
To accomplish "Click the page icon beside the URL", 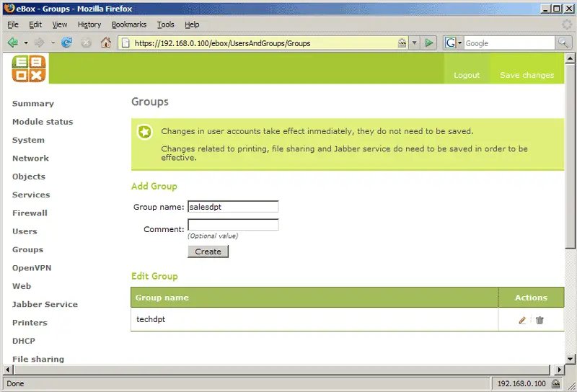I will tap(125, 43).
